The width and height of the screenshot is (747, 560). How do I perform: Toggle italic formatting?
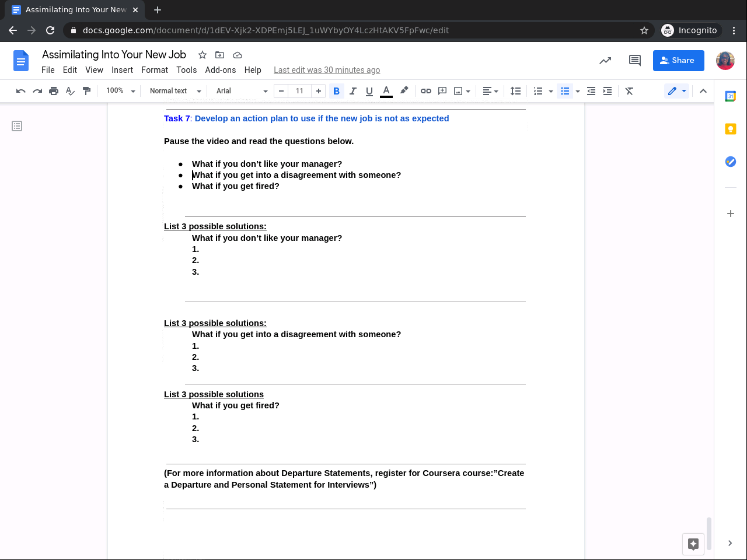352,91
